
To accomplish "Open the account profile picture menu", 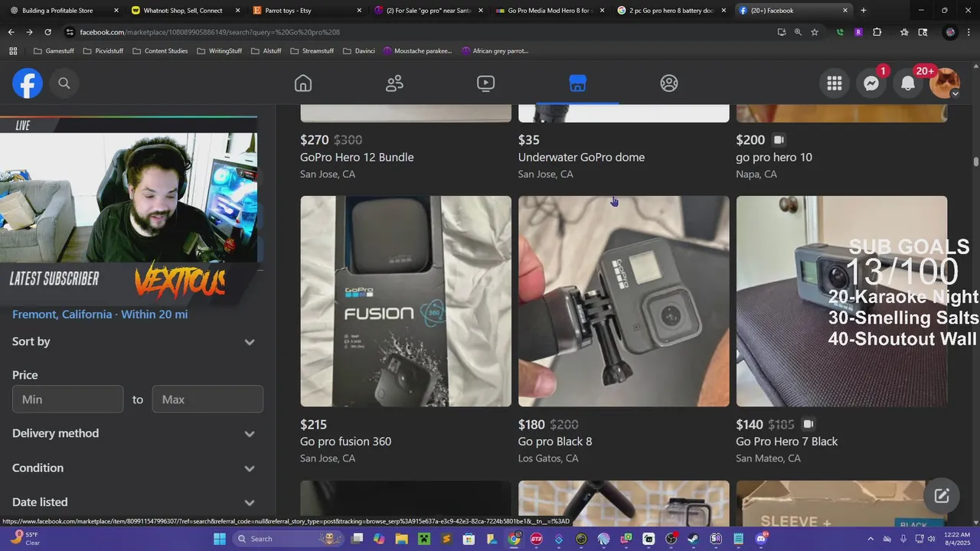I will pyautogui.click(x=945, y=83).
